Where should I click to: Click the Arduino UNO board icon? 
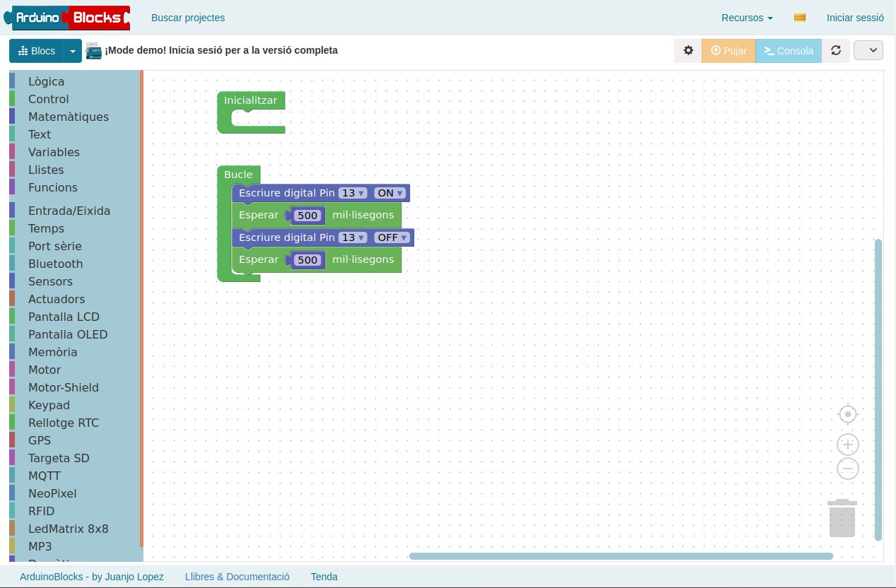pos(93,51)
